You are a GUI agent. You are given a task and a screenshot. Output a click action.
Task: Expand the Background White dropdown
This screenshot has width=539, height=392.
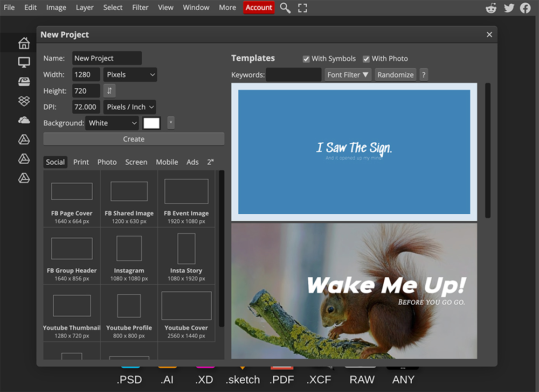pyautogui.click(x=112, y=123)
